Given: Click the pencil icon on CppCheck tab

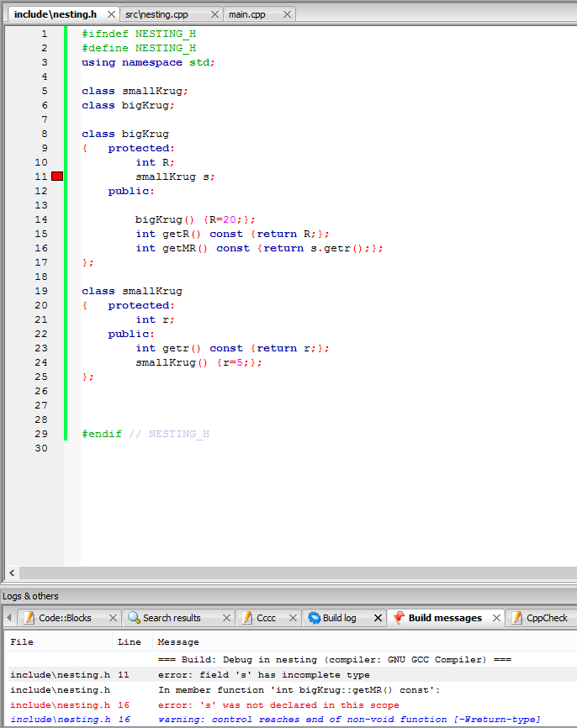Looking at the screenshot, I should [x=517, y=618].
